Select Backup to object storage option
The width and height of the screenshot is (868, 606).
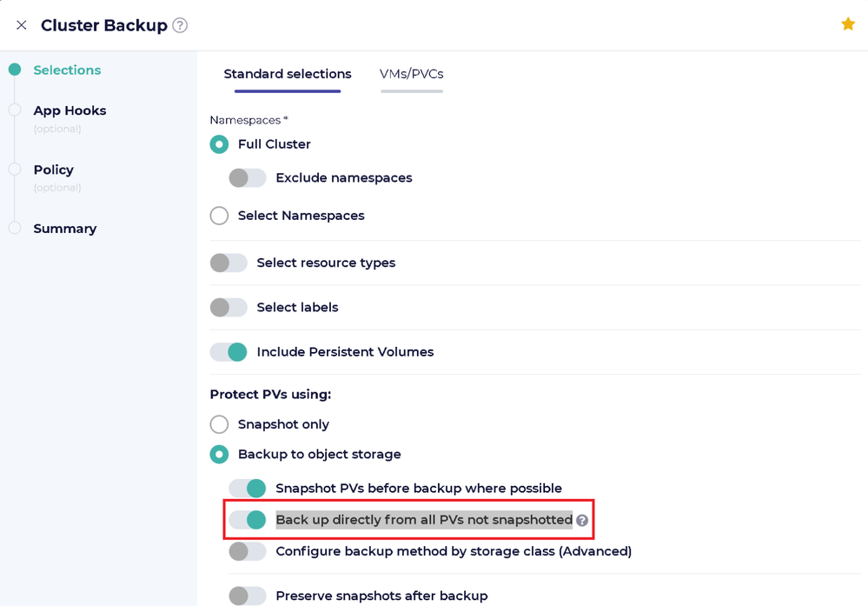pyautogui.click(x=220, y=455)
